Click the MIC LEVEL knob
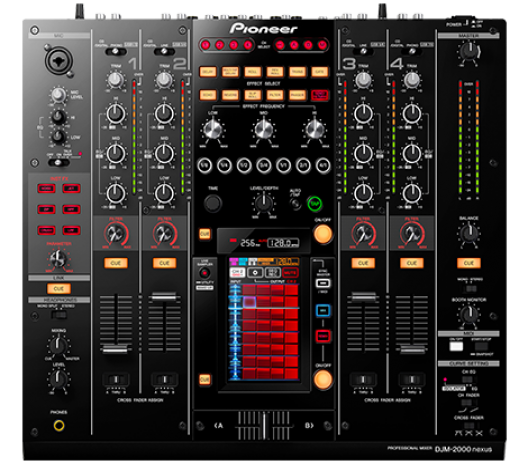 click(x=58, y=95)
